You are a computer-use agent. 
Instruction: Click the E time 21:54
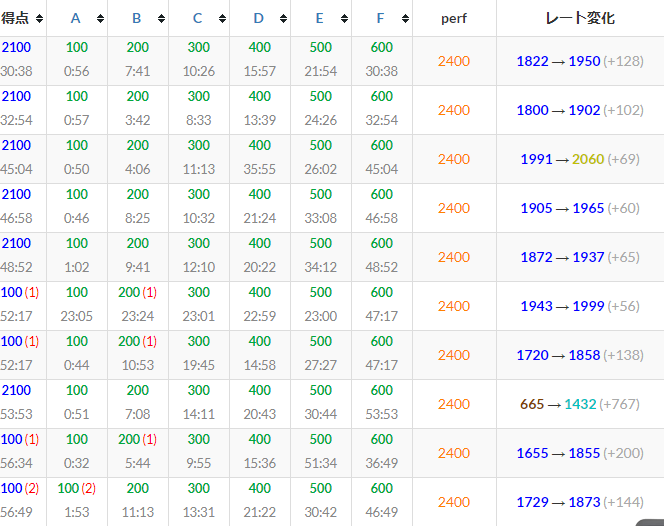321,71
